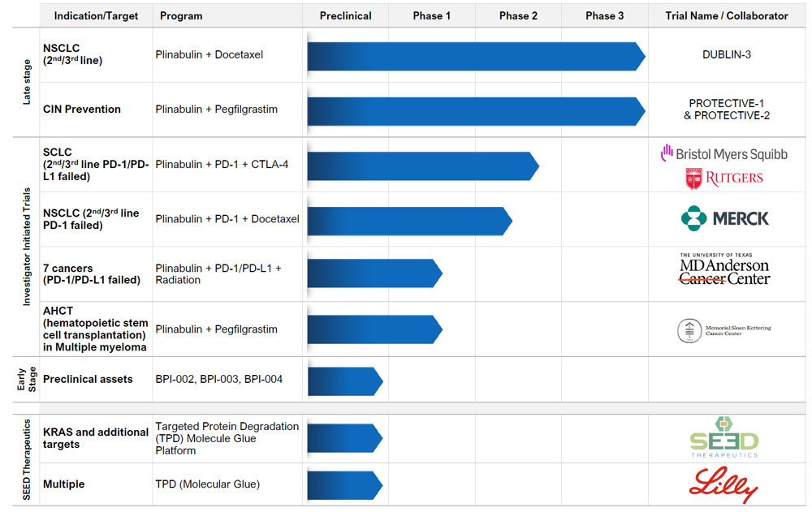Click the CIN Prevention Plinabulin + Pegfilgrastim progress bar
Viewport: 812px width, 512px height.
click(x=476, y=111)
